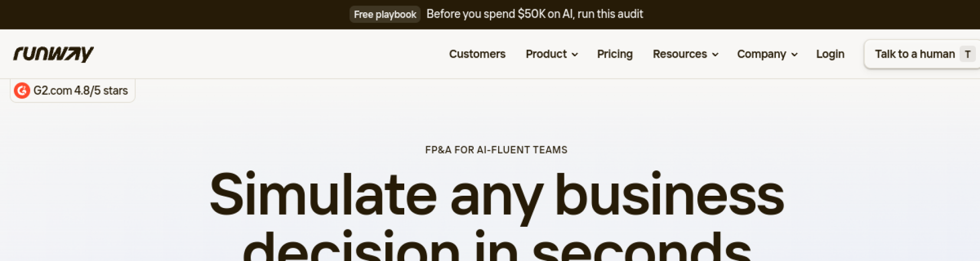The height and width of the screenshot is (261, 980).
Task: Click the G2.com 4.8/5 stars text
Action: (81, 91)
